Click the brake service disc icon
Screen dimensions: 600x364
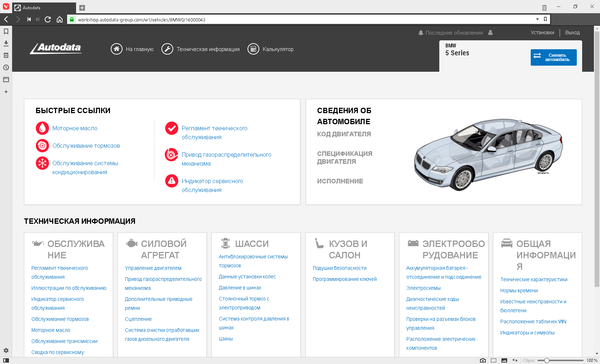pos(42,146)
